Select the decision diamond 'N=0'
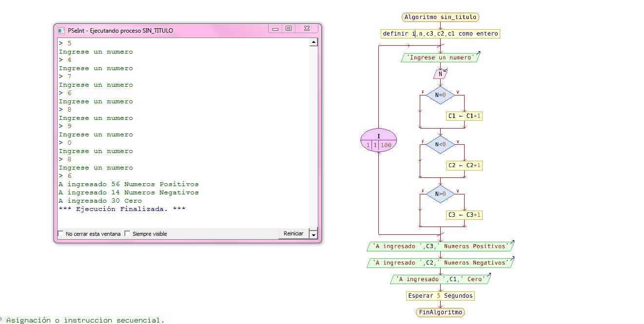 click(x=440, y=95)
